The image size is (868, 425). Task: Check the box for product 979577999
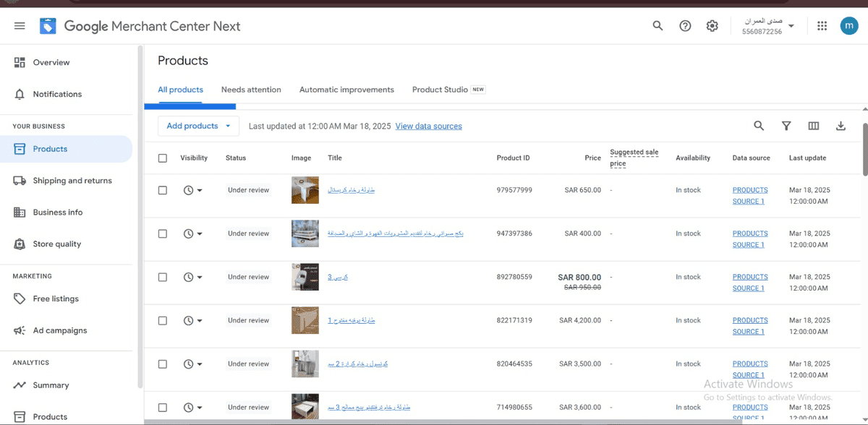163,190
